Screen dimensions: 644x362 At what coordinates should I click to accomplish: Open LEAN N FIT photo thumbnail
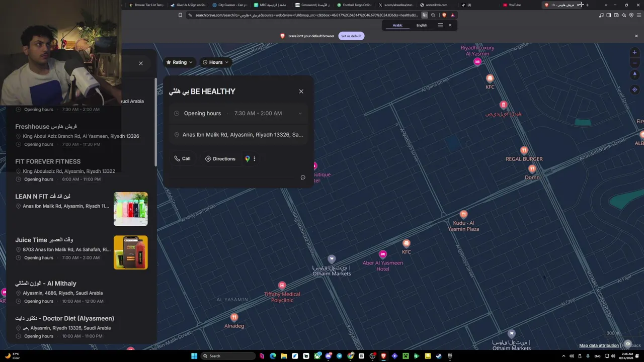pos(131,209)
